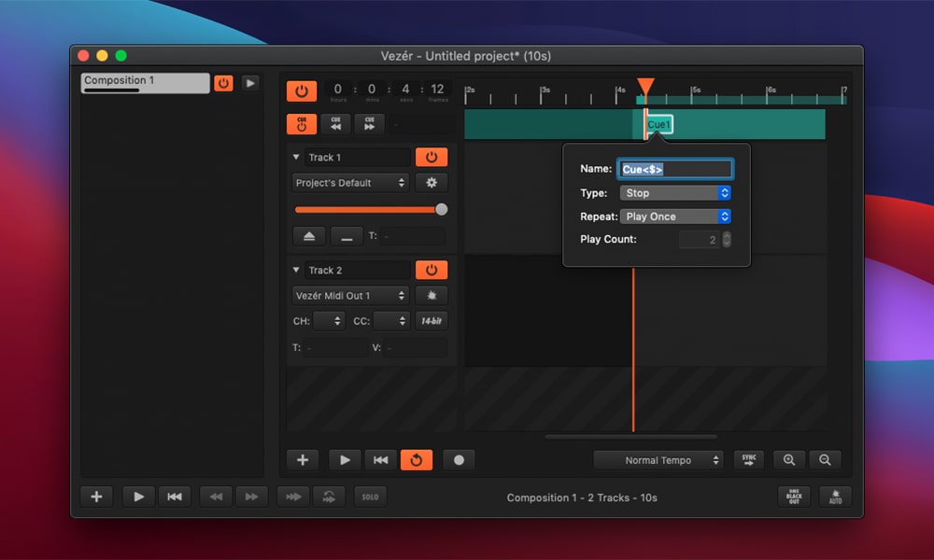The height and width of the screenshot is (560, 934).
Task: Open the Normal Tempo dropdown
Action: [x=659, y=460]
